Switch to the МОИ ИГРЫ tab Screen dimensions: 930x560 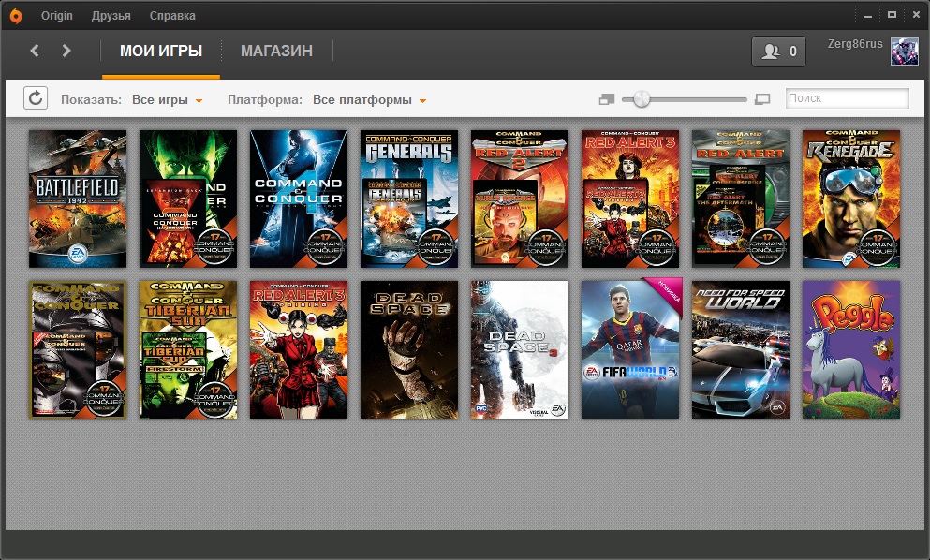coord(161,51)
